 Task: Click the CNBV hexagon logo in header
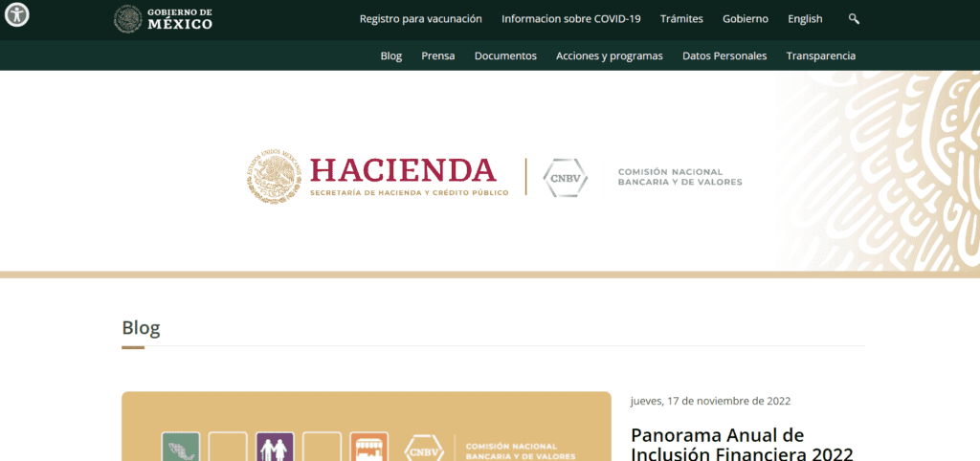tap(565, 178)
